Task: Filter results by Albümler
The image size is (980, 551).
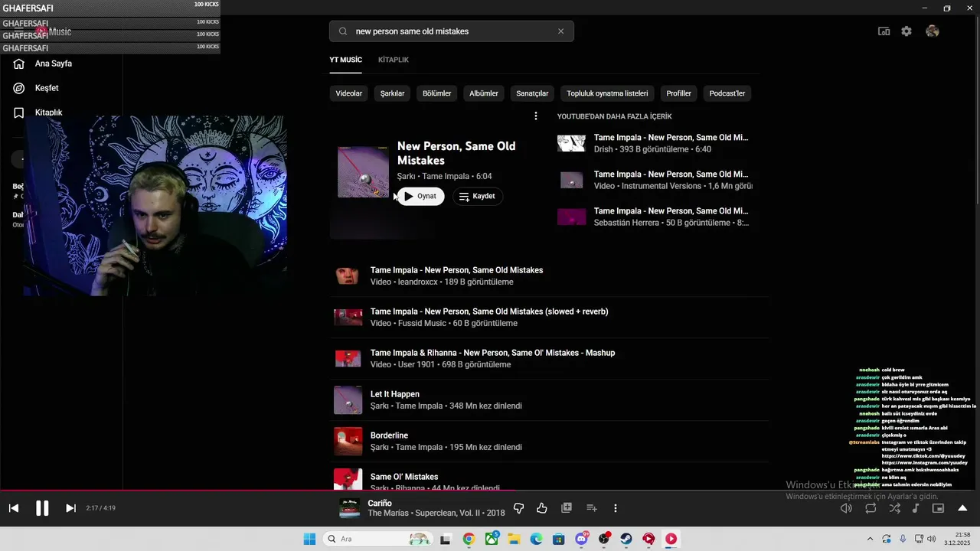Action: [484, 93]
